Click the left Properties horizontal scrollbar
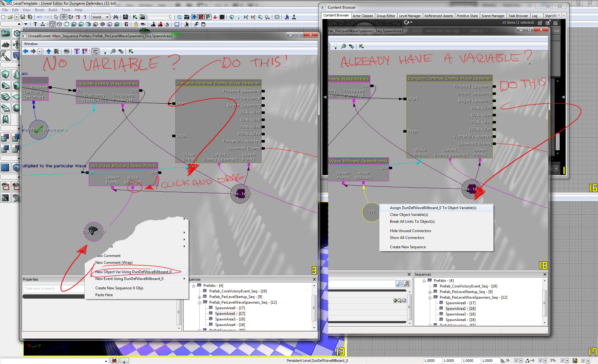 tap(53, 296)
